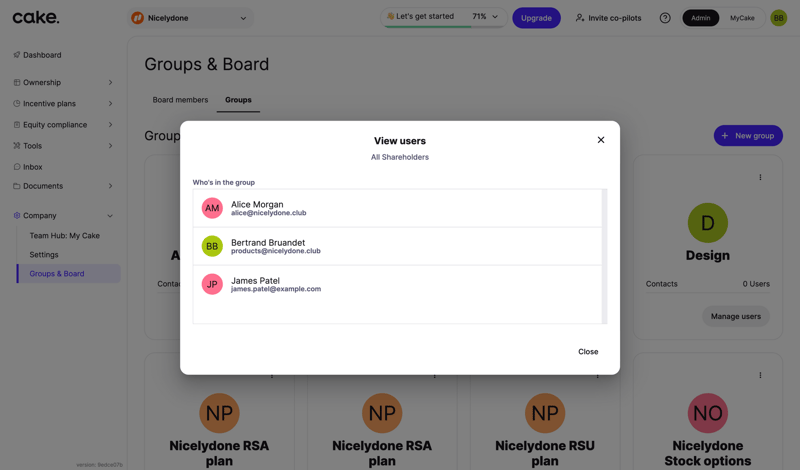800x470 pixels.
Task: Click the Inbox sidebar icon
Action: 17,167
